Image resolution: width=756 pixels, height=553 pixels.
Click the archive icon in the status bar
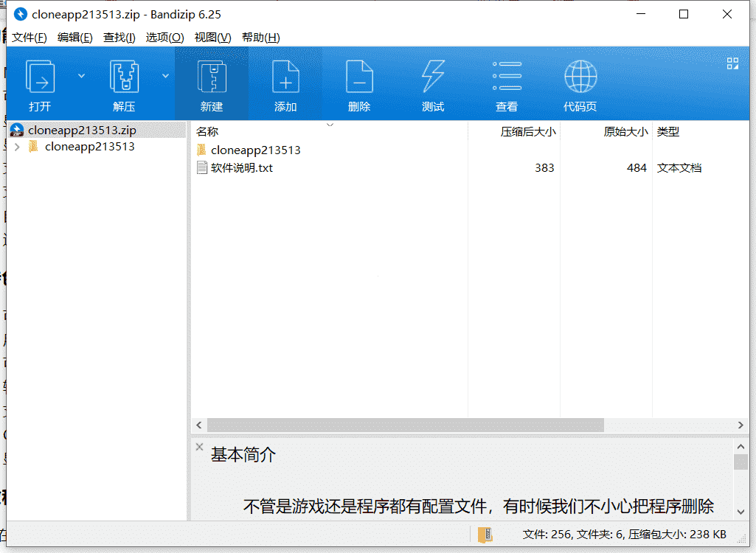click(485, 534)
